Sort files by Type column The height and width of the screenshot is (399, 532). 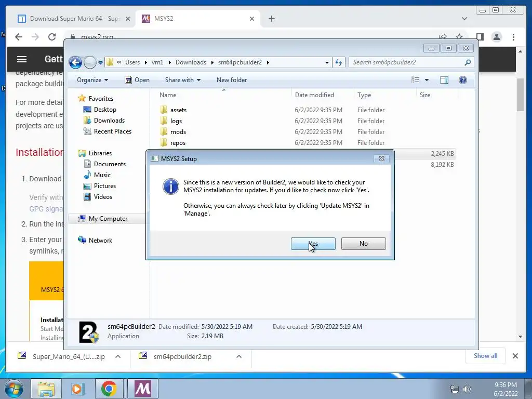tap(385, 95)
